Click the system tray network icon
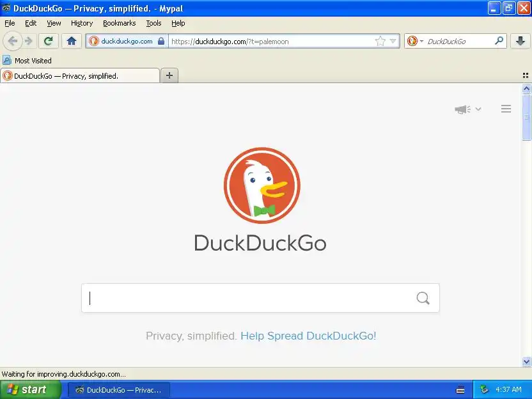Screen dimensions: 532x399 [484, 389]
